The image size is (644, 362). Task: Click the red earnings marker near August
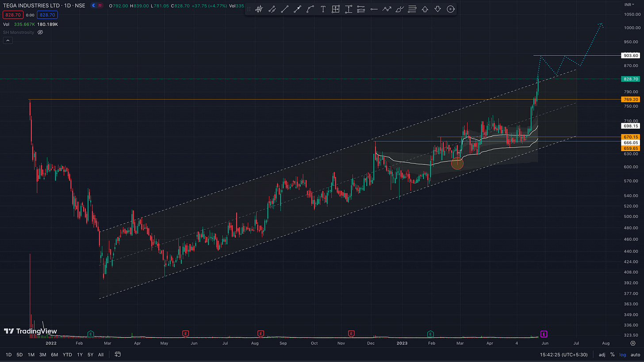point(261,333)
